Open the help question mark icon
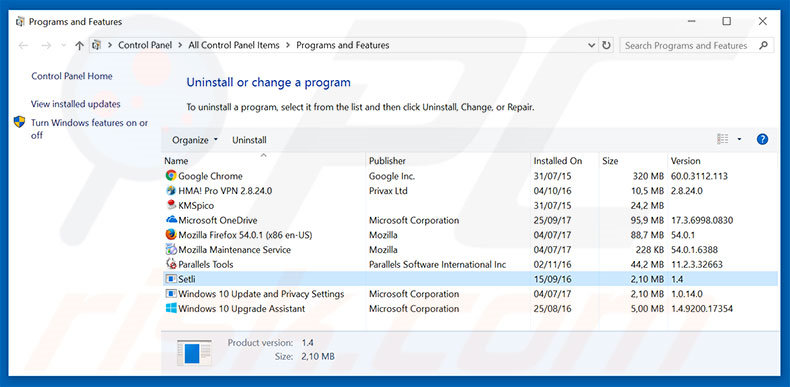790x387 pixels. coord(762,140)
